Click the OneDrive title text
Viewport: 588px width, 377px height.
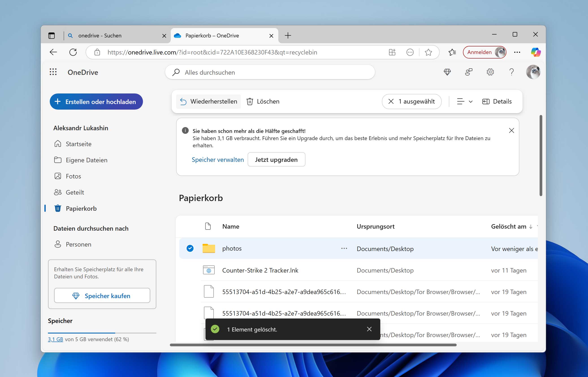point(83,72)
